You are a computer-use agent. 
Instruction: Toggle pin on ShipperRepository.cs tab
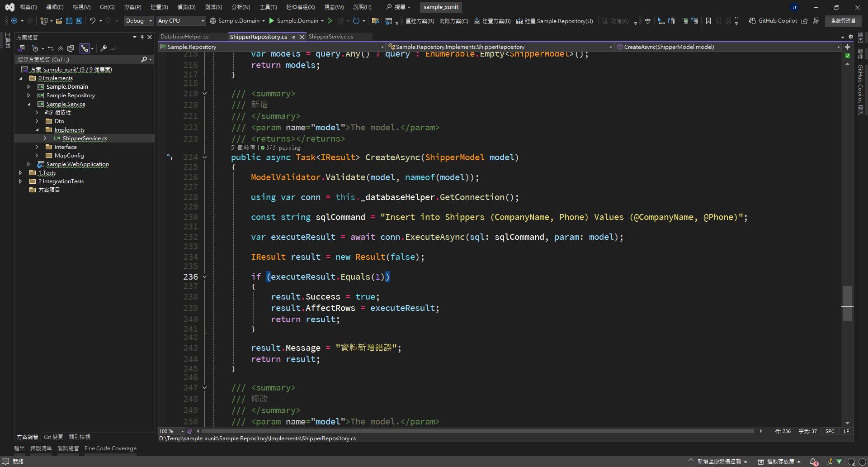pyautogui.click(x=294, y=37)
